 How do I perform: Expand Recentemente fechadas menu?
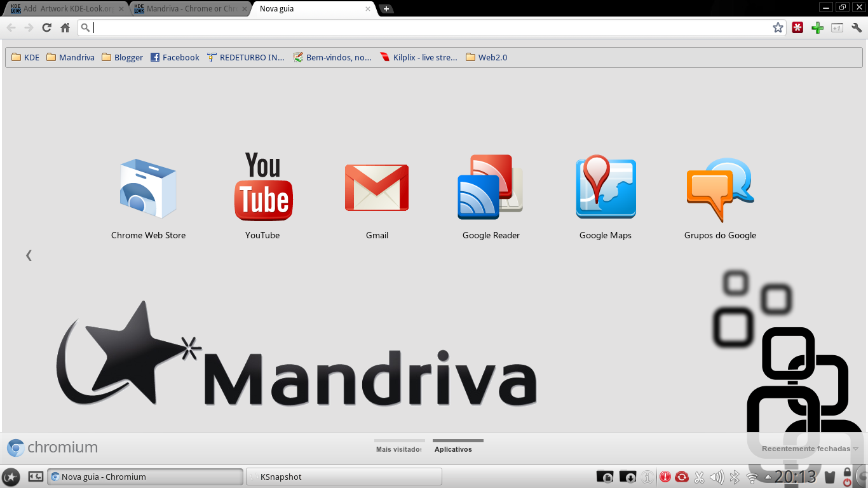tap(810, 449)
